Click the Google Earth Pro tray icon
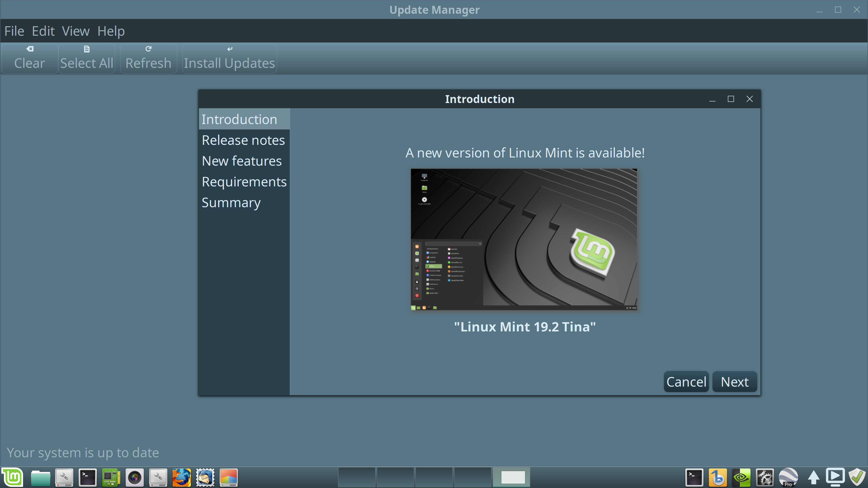This screenshot has height=488, width=868. pos(788,477)
